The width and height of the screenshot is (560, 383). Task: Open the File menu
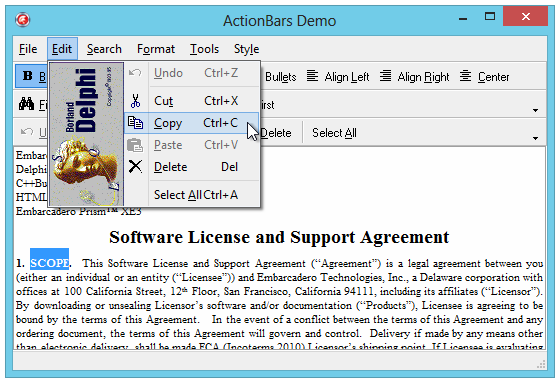(x=28, y=49)
